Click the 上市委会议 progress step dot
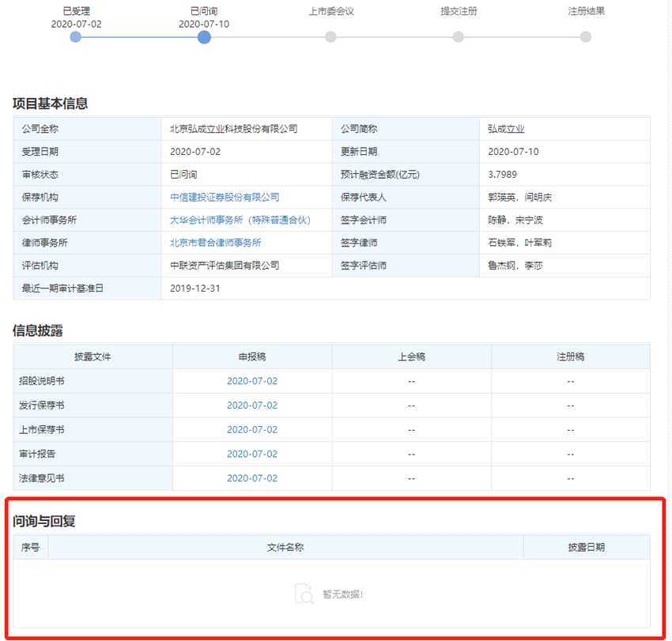 [x=330, y=37]
